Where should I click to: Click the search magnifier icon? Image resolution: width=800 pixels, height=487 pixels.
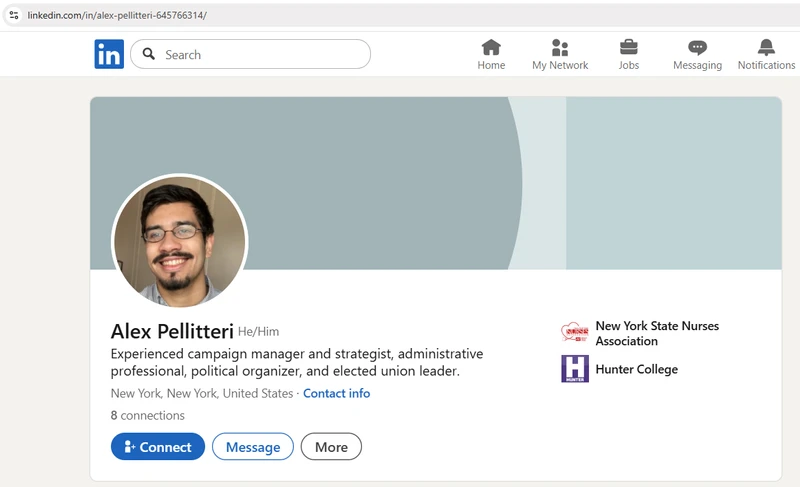click(x=149, y=54)
